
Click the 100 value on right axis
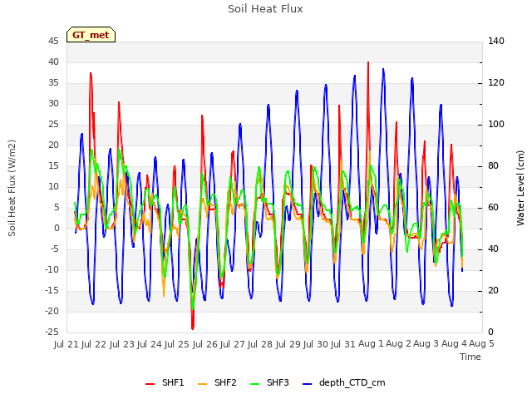click(x=496, y=124)
